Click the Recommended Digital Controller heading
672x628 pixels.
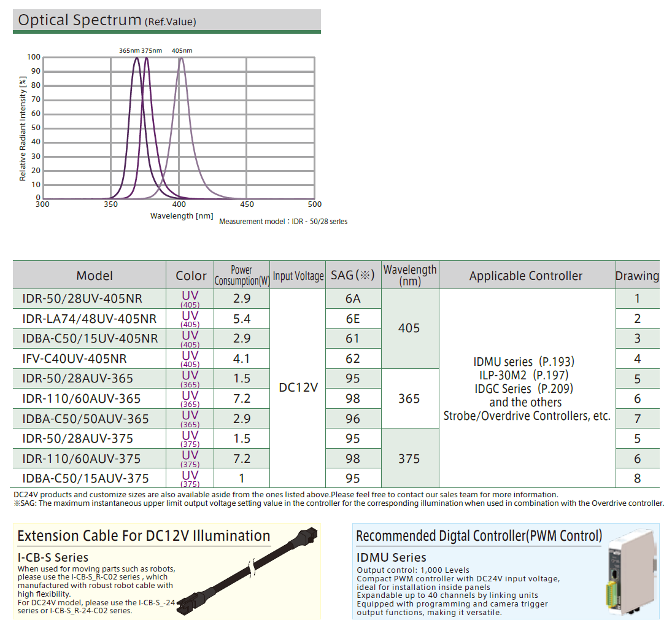[479, 536]
